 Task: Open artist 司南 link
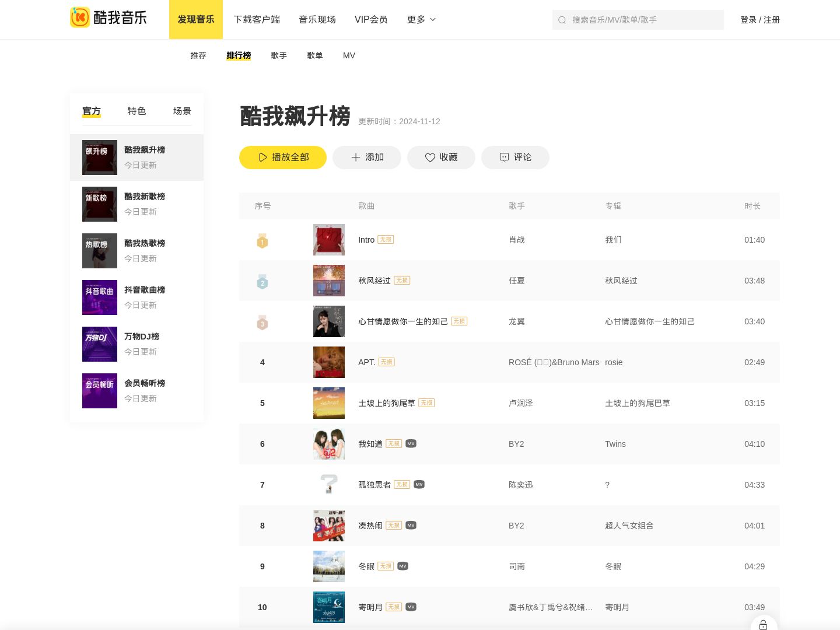pyautogui.click(x=517, y=566)
